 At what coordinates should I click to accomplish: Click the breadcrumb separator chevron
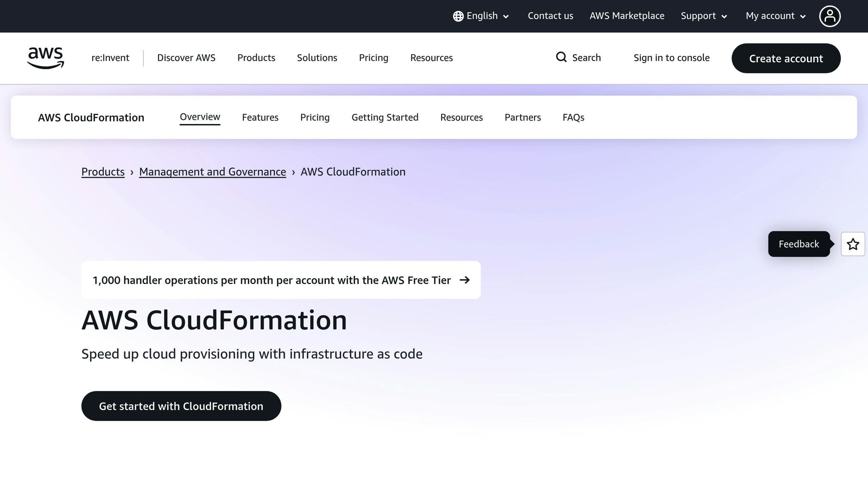[x=133, y=172]
